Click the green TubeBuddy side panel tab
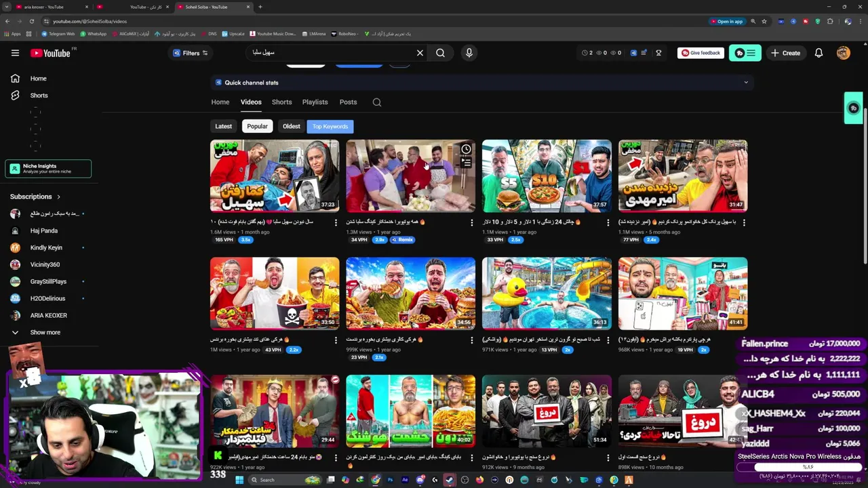The width and height of the screenshot is (868, 488). click(854, 108)
